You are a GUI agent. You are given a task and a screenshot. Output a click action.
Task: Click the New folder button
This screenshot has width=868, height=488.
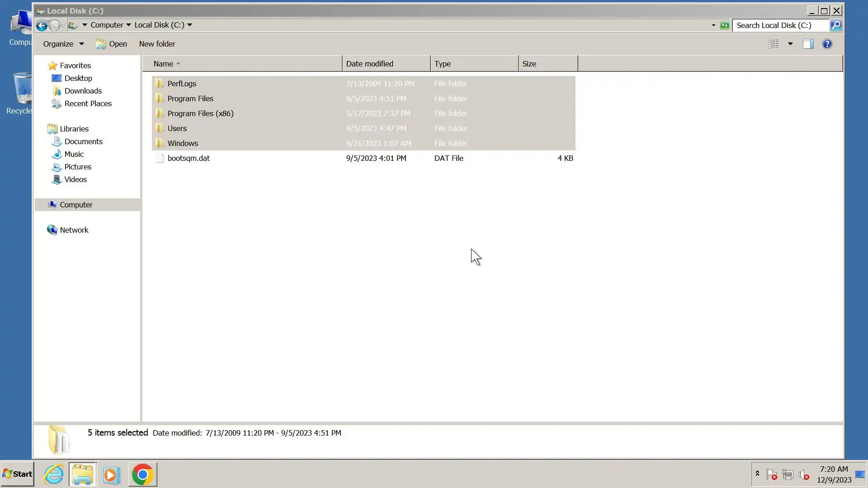point(157,44)
